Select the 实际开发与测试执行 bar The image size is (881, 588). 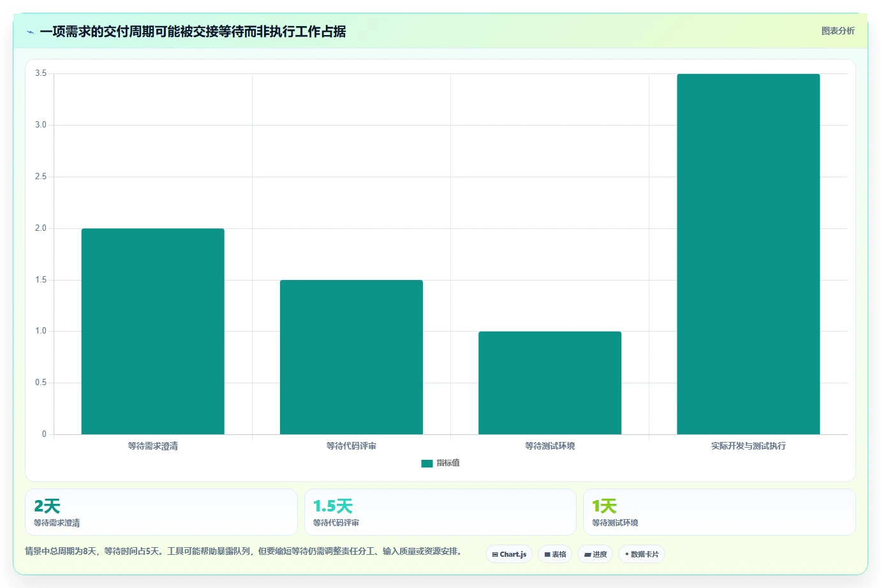point(748,254)
